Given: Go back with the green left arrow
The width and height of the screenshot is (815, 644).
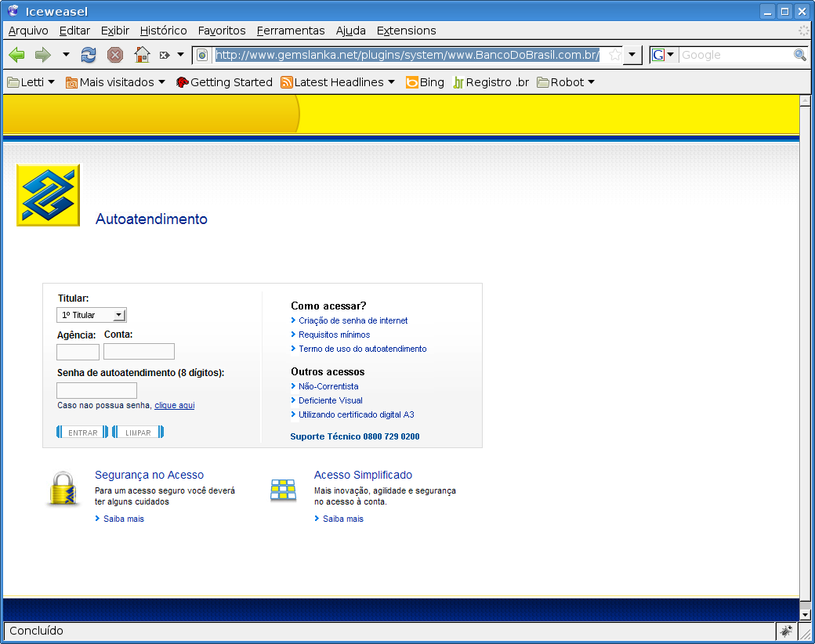Looking at the screenshot, I should [x=16, y=55].
